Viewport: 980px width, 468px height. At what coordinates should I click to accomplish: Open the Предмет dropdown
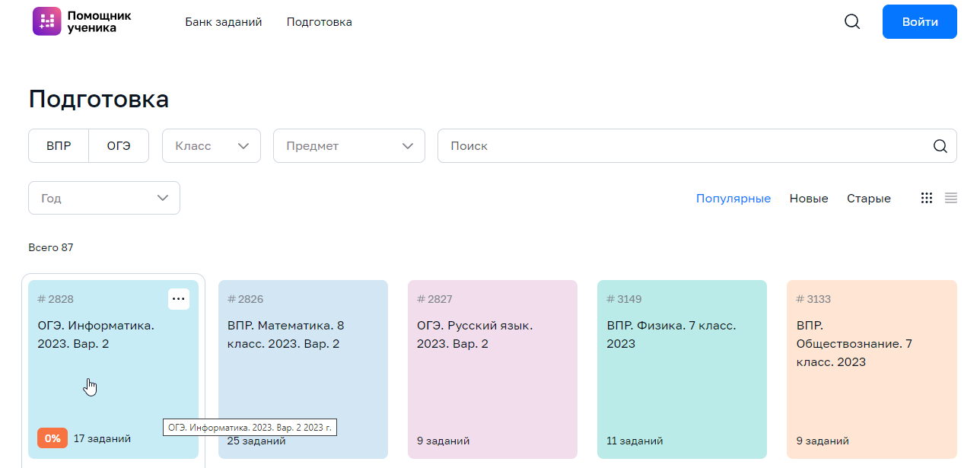348,146
